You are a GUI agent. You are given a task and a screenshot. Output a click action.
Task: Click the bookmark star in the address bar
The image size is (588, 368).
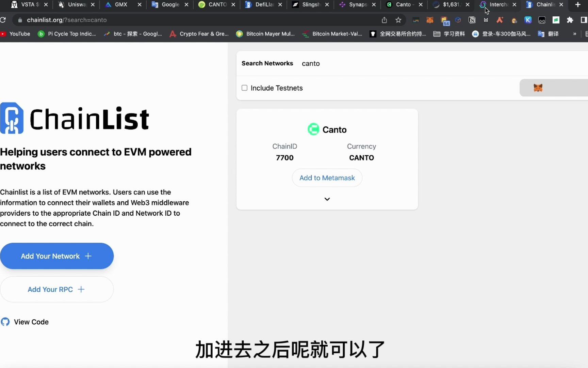pos(398,20)
